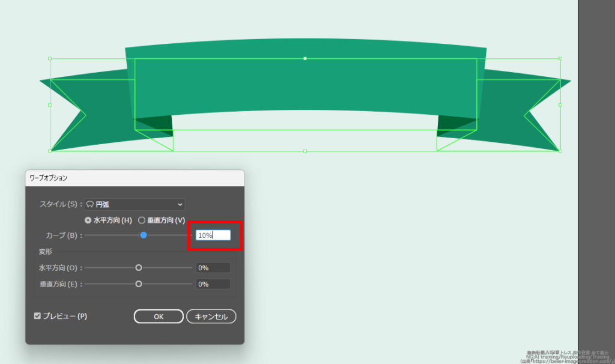The image size is (615, 364).
Task: Click the bottom-center bounding box handle
Action: click(x=305, y=151)
